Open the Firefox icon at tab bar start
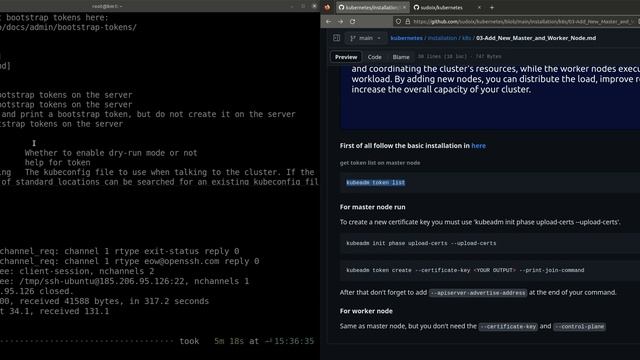640x360 pixels. click(x=327, y=7)
